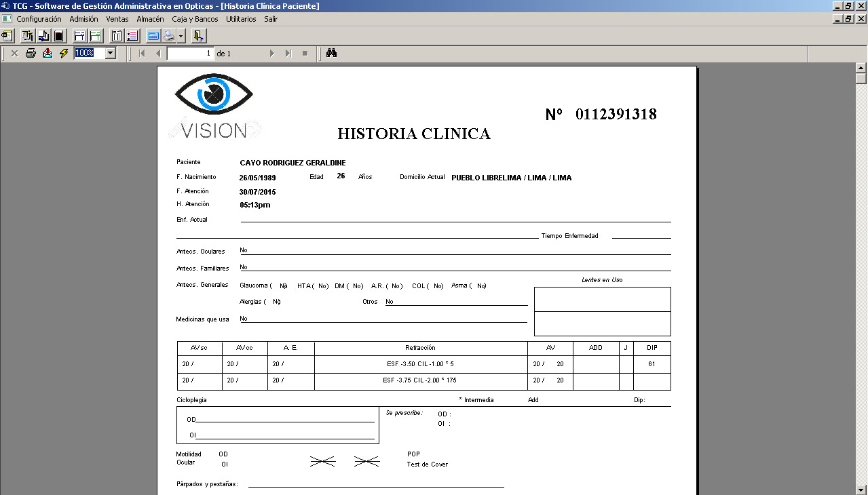Click the vertical scrollbar down arrow
Image resolution: width=868 pixels, height=495 pixels.
[861, 489]
